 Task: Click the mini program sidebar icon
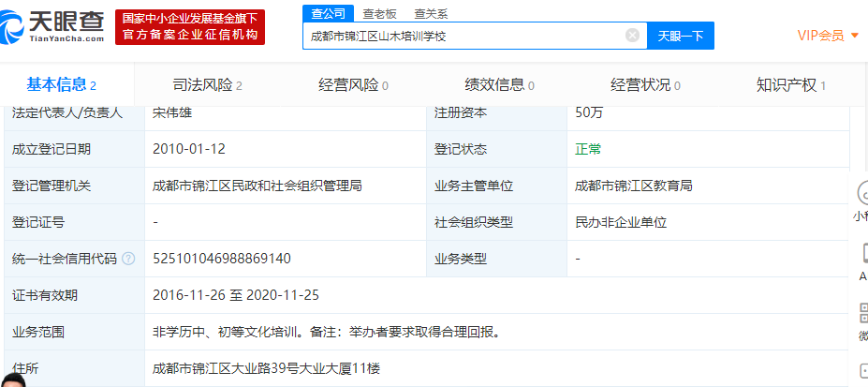(x=862, y=194)
